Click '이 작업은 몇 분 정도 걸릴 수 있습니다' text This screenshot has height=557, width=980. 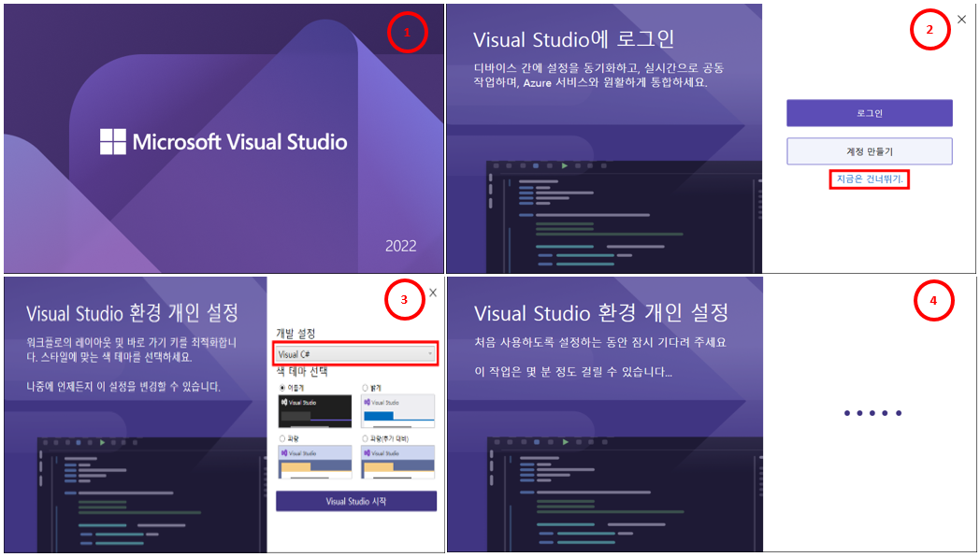click(573, 372)
